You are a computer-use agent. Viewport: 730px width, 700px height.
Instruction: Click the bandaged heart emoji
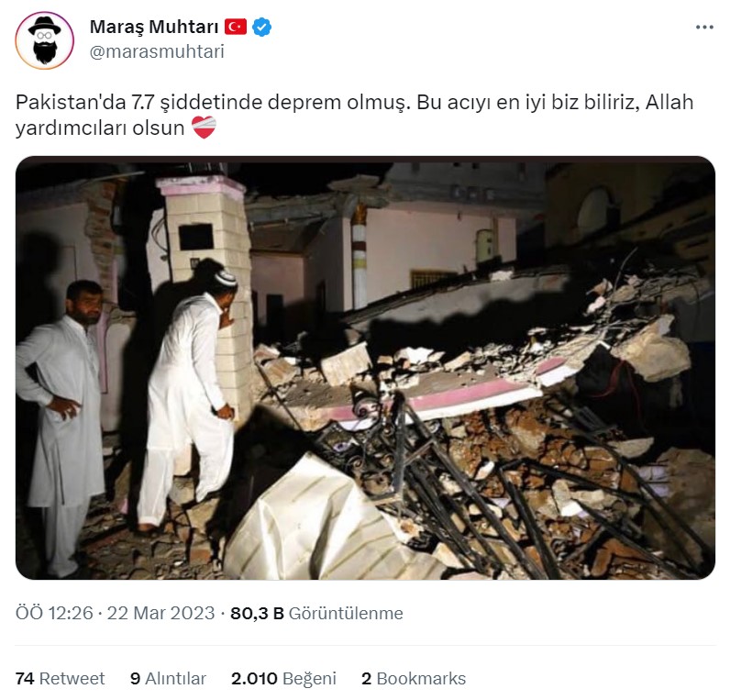click(204, 128)
